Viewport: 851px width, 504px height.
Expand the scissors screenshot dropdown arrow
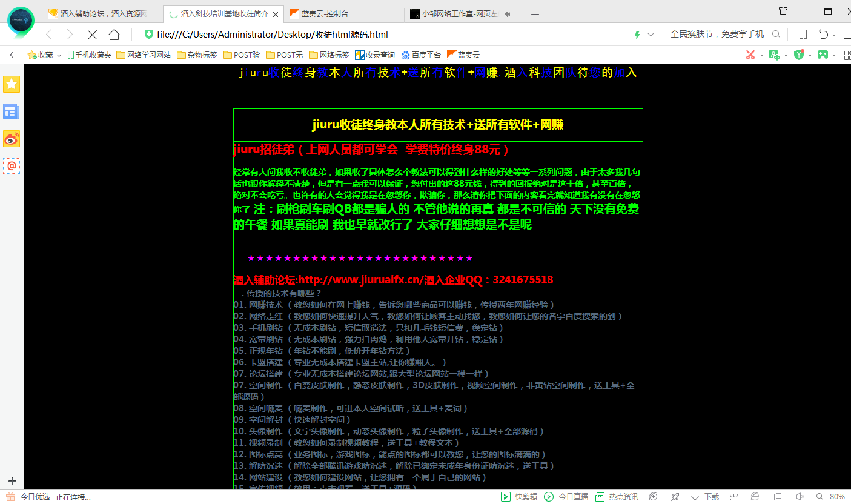(x=761, y=55)
